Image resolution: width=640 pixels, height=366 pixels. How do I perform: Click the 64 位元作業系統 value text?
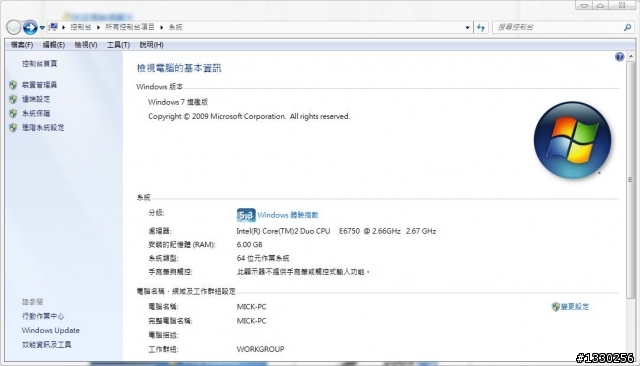(263, 258)
